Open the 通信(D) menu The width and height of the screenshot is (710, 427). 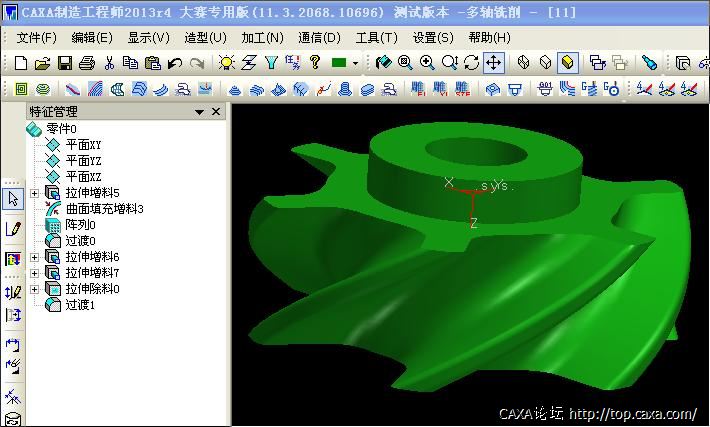[319, 38]
